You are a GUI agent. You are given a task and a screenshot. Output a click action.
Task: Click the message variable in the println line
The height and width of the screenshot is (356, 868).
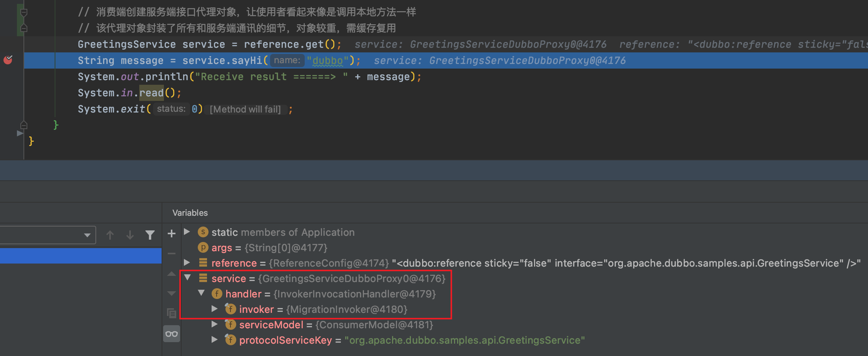[388, 77]
